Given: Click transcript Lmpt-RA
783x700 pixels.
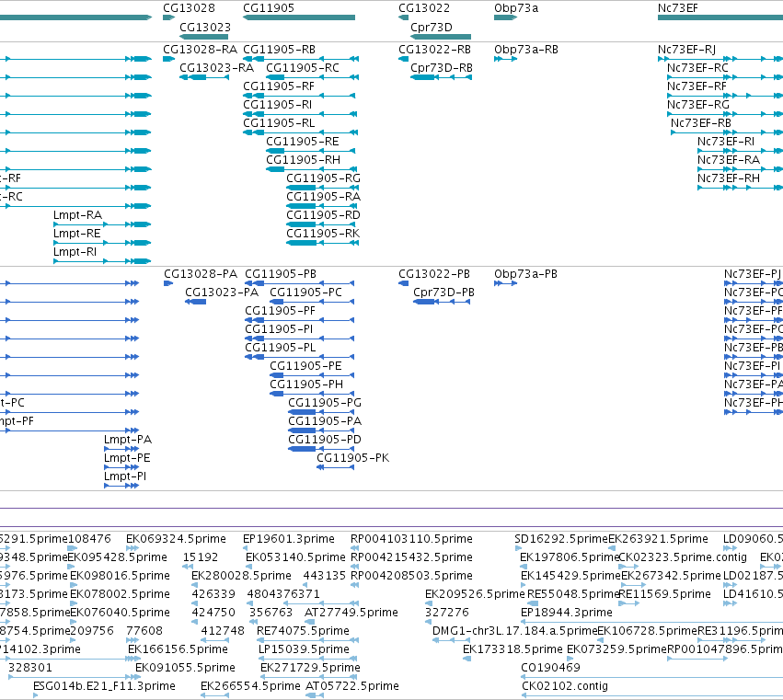Looking at the screenshot, I should [x=77, y=215].
